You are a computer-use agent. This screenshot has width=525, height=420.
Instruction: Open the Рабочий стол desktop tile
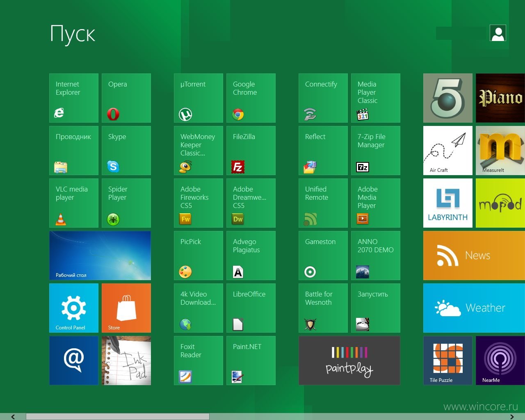click(x=100, y=256)
